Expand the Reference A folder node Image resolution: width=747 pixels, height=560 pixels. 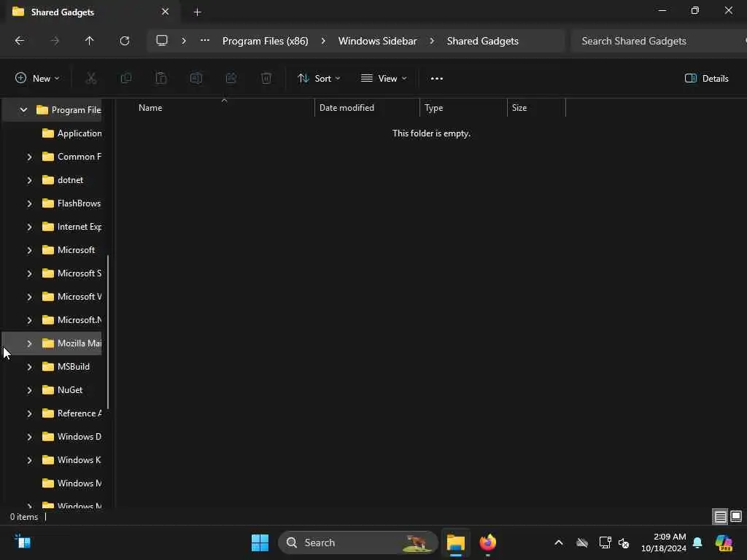(x=29, y=413)
